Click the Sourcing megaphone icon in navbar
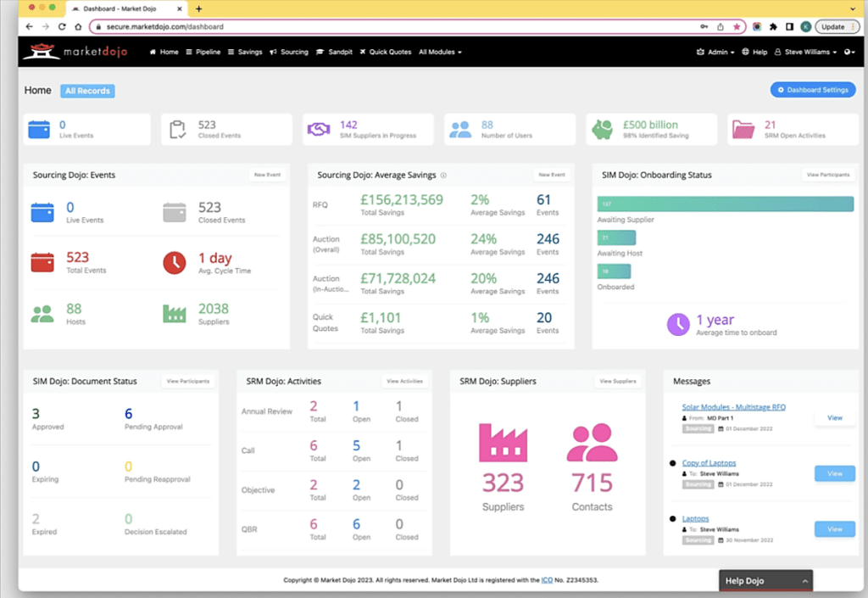This screenshot has width=868, height=598. [271, 52]
